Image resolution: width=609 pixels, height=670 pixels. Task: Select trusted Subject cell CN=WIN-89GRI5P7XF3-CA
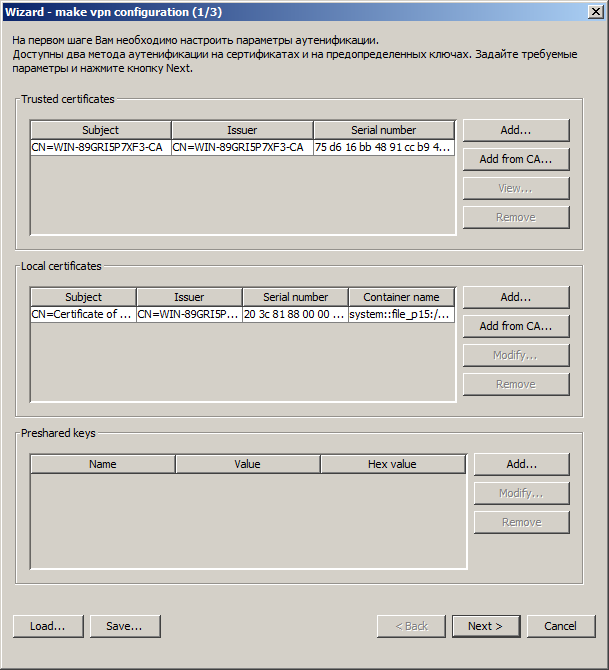pos(100,147)
